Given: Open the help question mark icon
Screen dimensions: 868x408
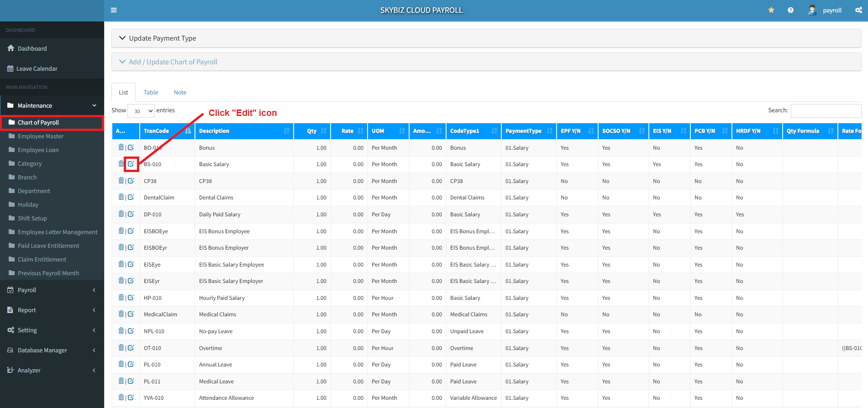Looking at the screenshot, I should pyautogui.click(x=790, y=10).
